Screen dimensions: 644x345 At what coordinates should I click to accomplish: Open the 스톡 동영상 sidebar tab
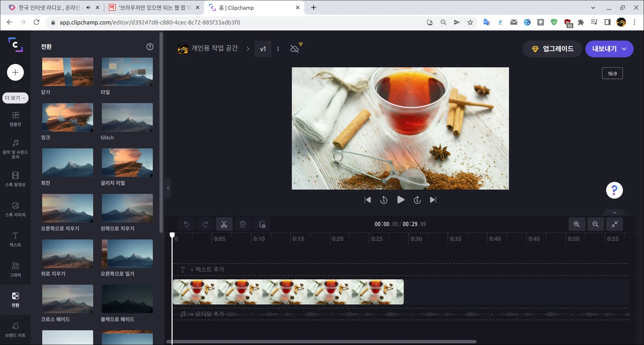15,179
